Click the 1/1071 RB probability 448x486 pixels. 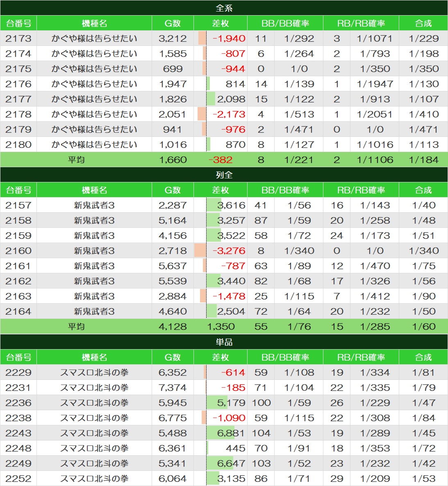click(x=375, y=39)
